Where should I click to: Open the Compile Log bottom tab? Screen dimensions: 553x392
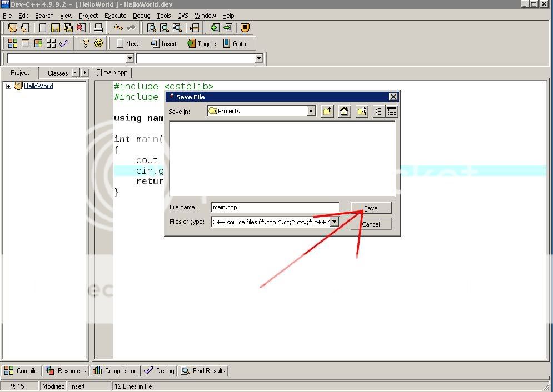point(116,370)
